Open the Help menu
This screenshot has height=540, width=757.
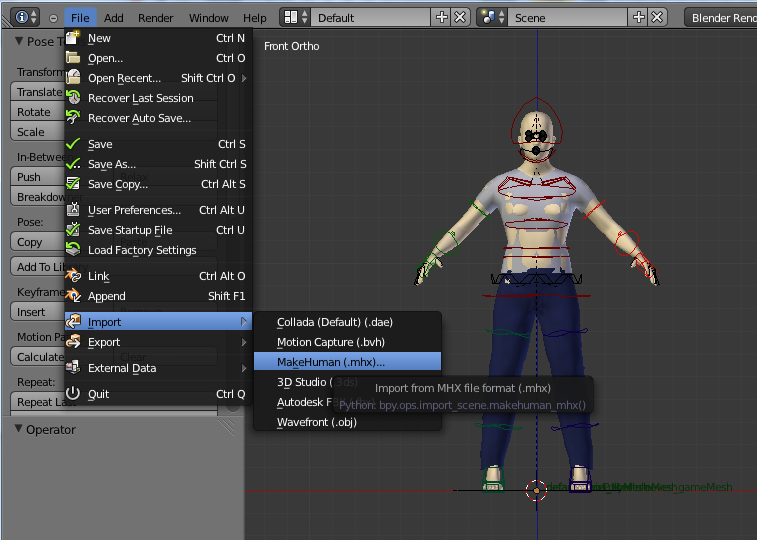point(254,18)
